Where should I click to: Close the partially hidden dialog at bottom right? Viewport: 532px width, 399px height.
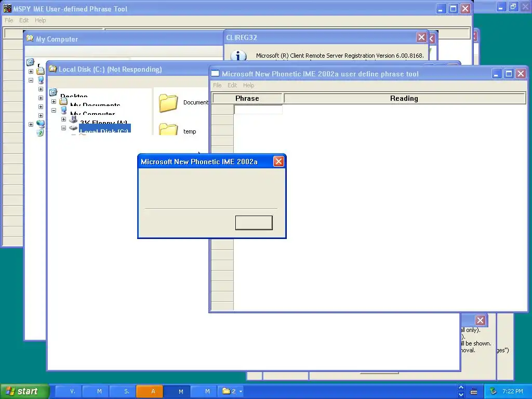(x=480, y=320)
